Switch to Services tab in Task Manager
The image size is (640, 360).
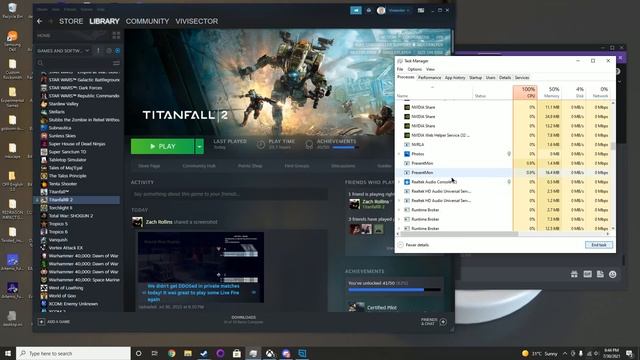point(522,78)
